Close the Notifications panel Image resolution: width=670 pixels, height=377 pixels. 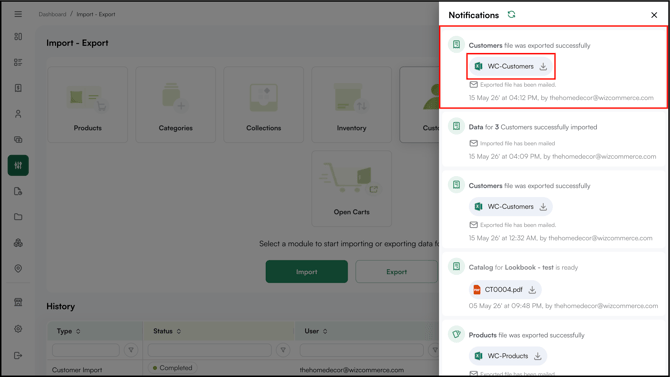pos(654,15)
